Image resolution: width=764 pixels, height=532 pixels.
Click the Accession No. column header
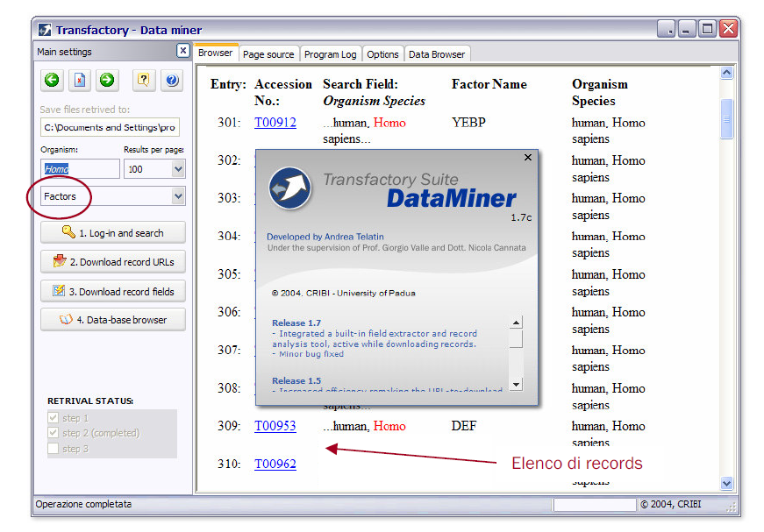pos(282,92)
